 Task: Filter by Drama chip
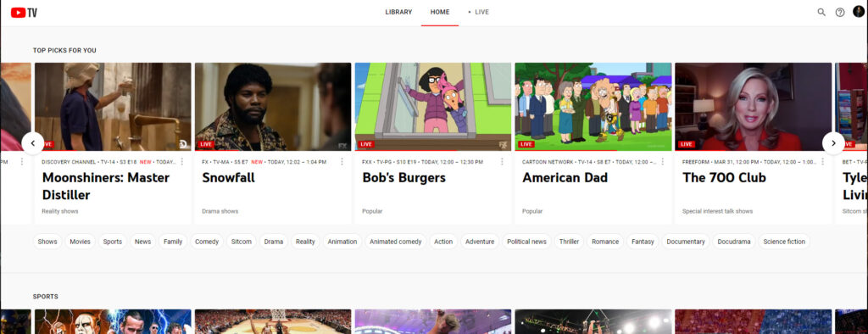[274, 242]
